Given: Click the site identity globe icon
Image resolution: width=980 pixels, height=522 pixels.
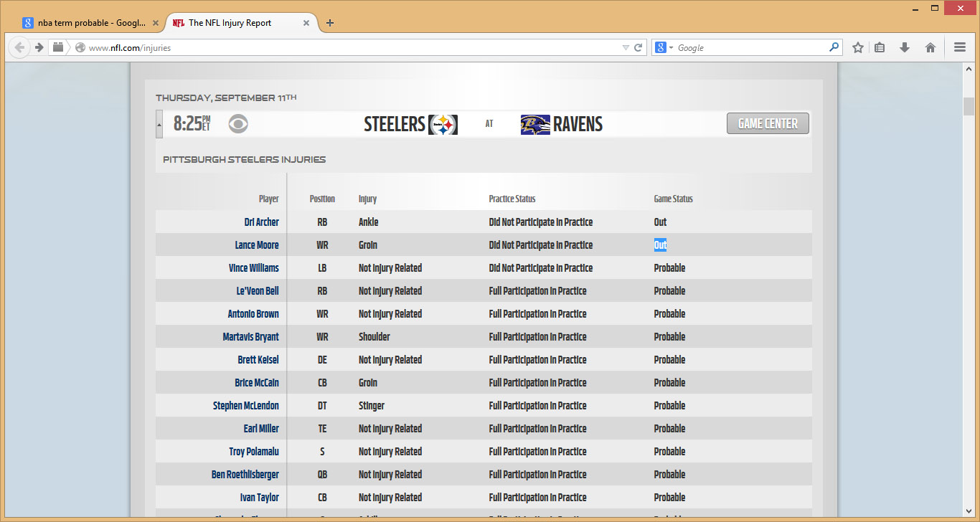Looking at the screenshot, I should (80, 48).
